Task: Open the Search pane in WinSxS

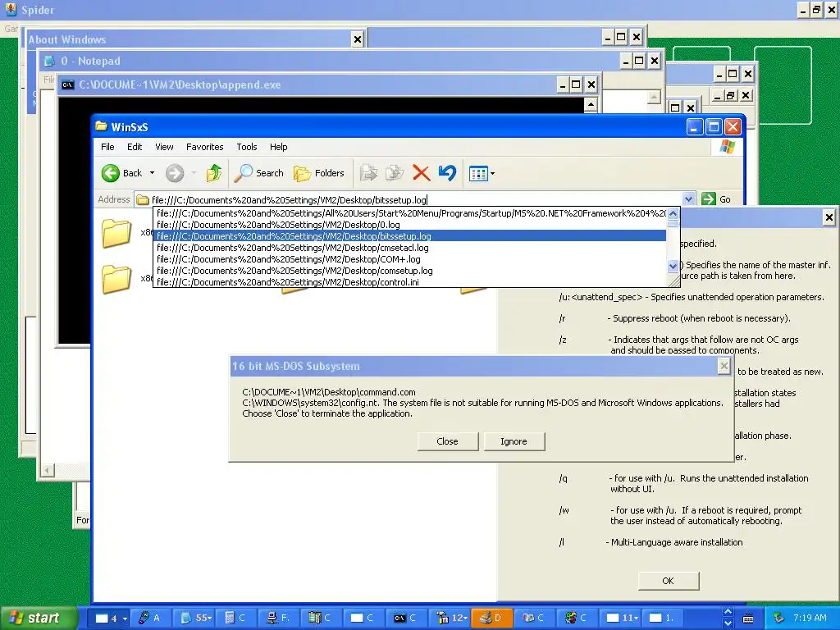Action: 259,173
